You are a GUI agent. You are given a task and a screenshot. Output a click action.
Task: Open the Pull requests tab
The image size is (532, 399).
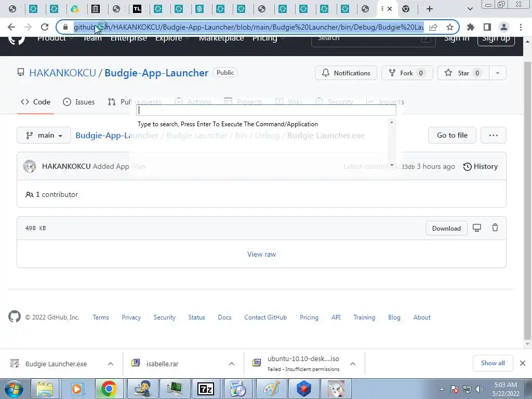[x=135, y=102]
